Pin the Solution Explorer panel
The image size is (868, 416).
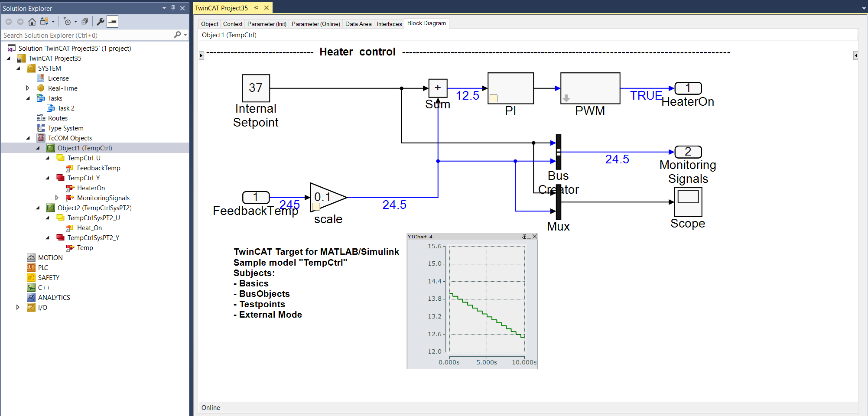point(173,8)
